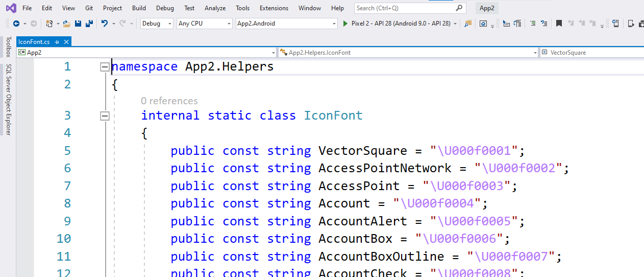Go to the next bookmark

click(582, 24)
